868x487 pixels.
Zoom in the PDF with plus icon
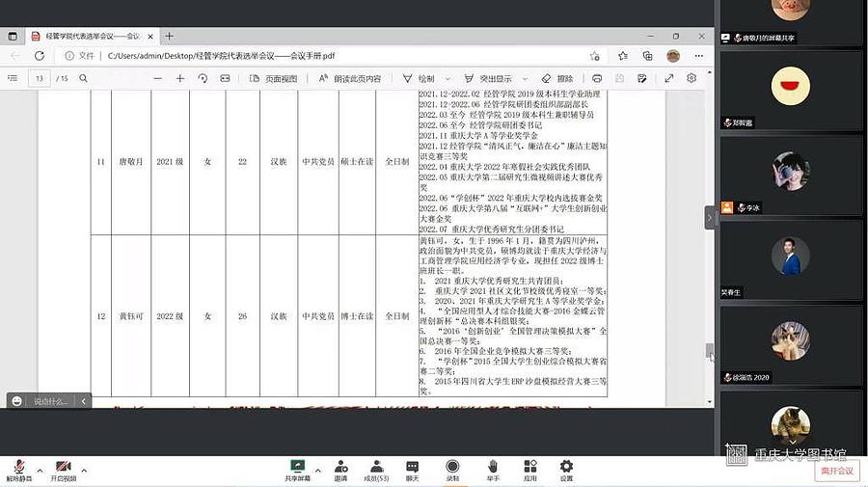coord(180,78)
